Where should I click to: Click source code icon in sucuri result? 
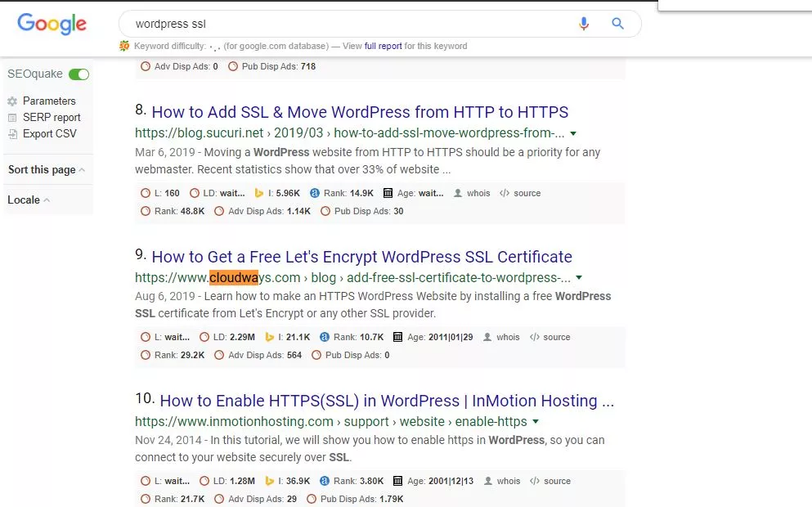(x=505, y=193)
